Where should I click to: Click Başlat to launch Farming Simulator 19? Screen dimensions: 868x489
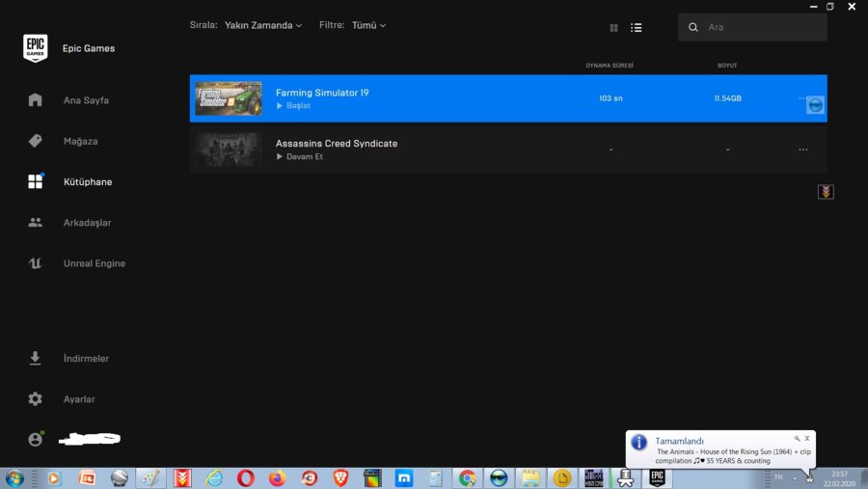[297, 106]
